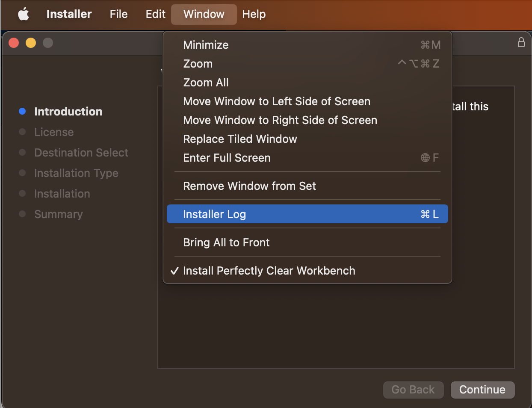Open the Edit menu
The image size is (532, 408).
tap(155, 14)
